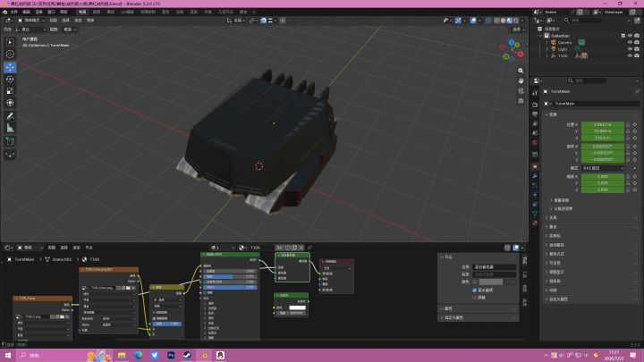Select the Measure ruler tool
Image resolution: width=644 pixels, height=362 pixels.
pos(10,129)
